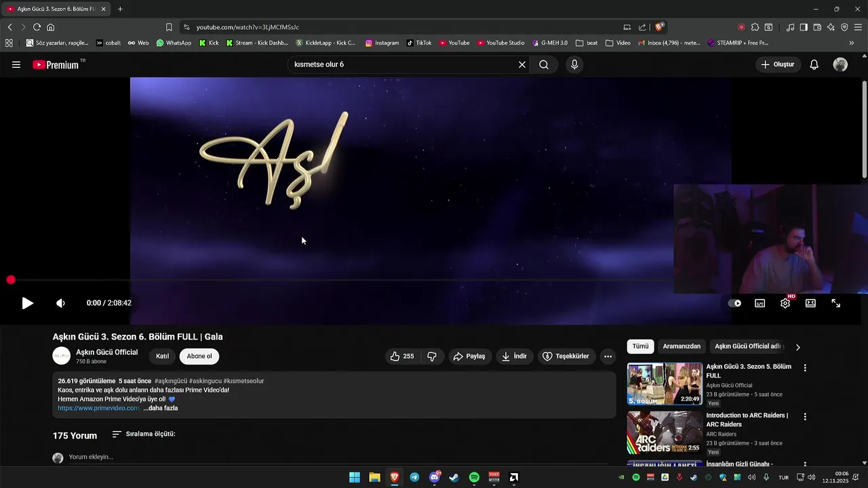Image resolution: width=868 pixels, height=488 pixels.
Task: Show more filter chips with right chevron
Action: click(797, 347)
